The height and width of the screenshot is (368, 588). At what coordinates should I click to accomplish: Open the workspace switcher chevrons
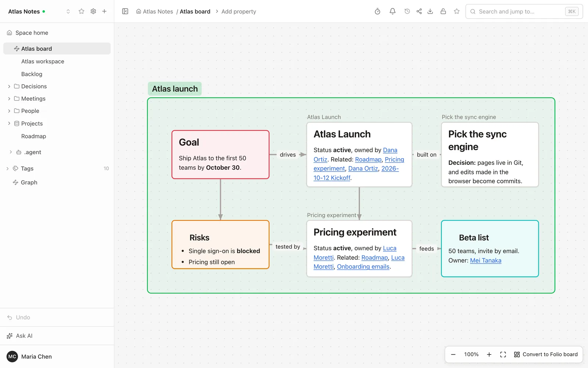point(68,11)
